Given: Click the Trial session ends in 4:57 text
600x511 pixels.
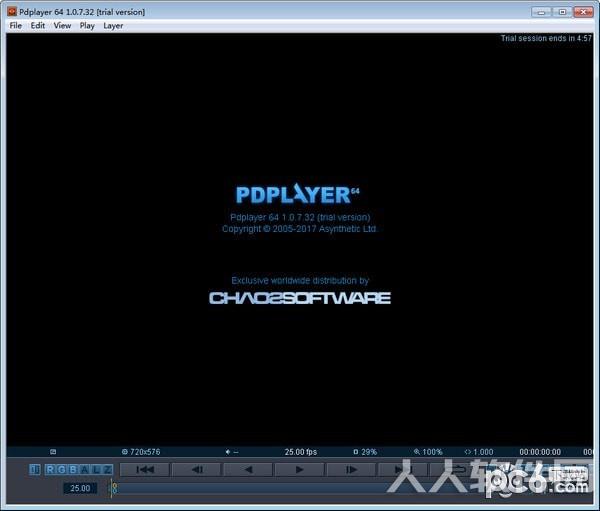Looking at the screenshot, I should tap(546, 38).
